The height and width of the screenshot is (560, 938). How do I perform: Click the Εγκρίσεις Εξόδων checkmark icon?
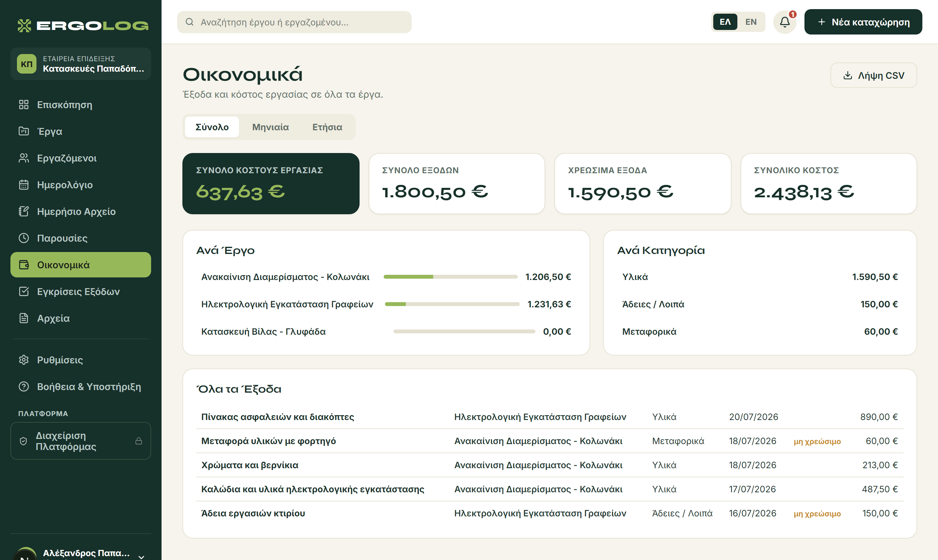coord(24,291)
